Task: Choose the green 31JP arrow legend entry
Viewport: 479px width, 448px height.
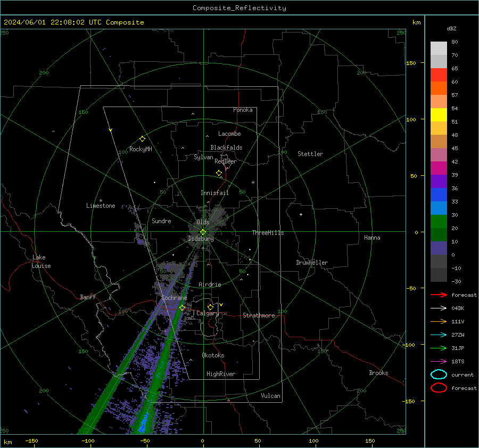Action: (439, 348)
